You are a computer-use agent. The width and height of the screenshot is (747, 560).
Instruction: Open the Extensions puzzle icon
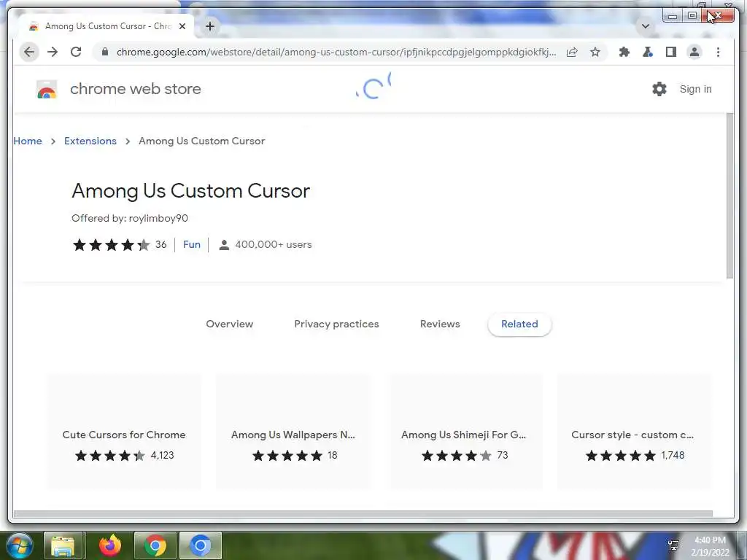pos(624,52)
